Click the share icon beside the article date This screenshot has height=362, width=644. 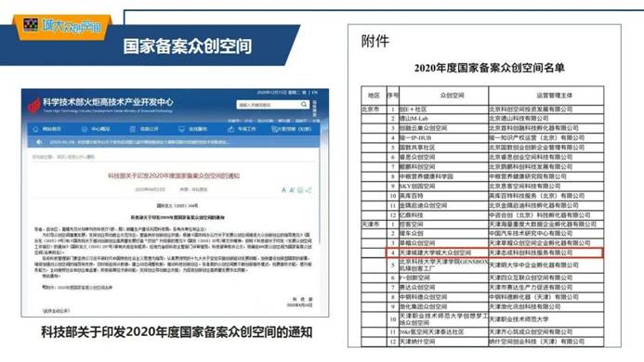(309, 190)
